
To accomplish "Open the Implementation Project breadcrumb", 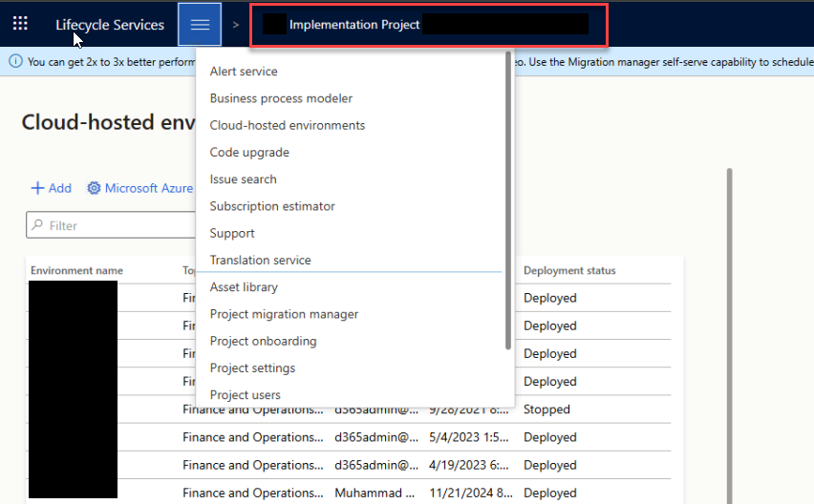I will [x=354, y=25].
